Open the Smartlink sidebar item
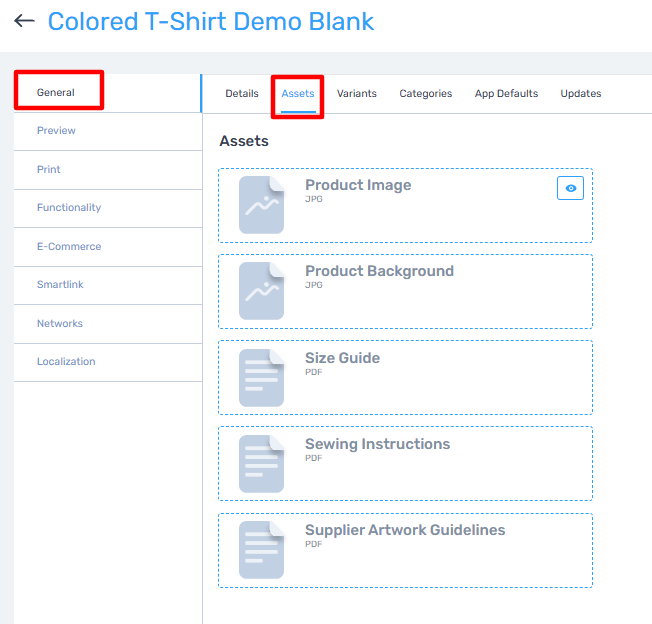 pos(60,285)
